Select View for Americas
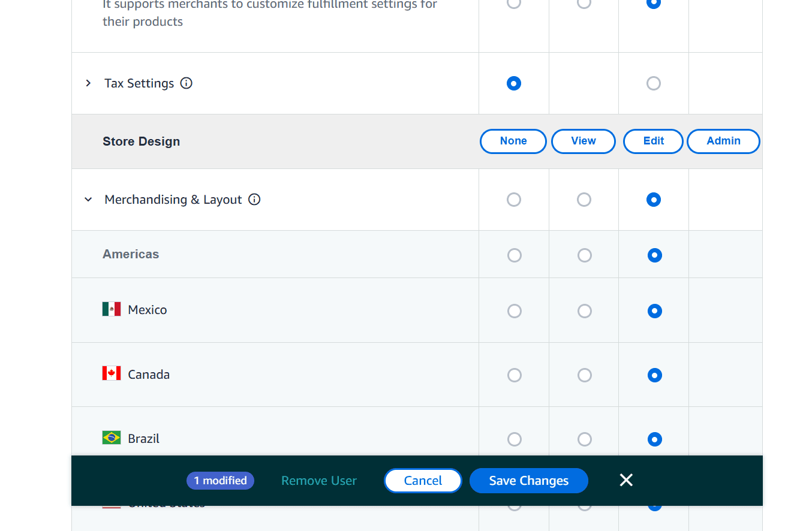 coord(585,255)
